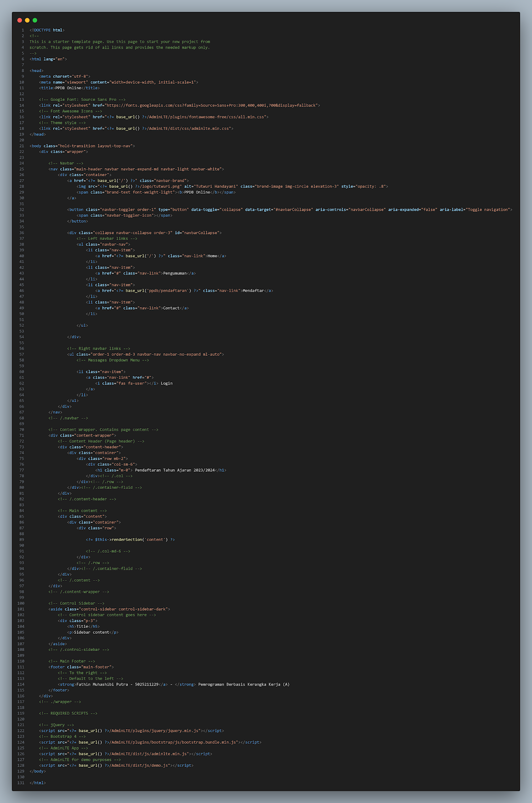Click the fas fa-user icon tag

pyautogui.click(x=127, y=383)
